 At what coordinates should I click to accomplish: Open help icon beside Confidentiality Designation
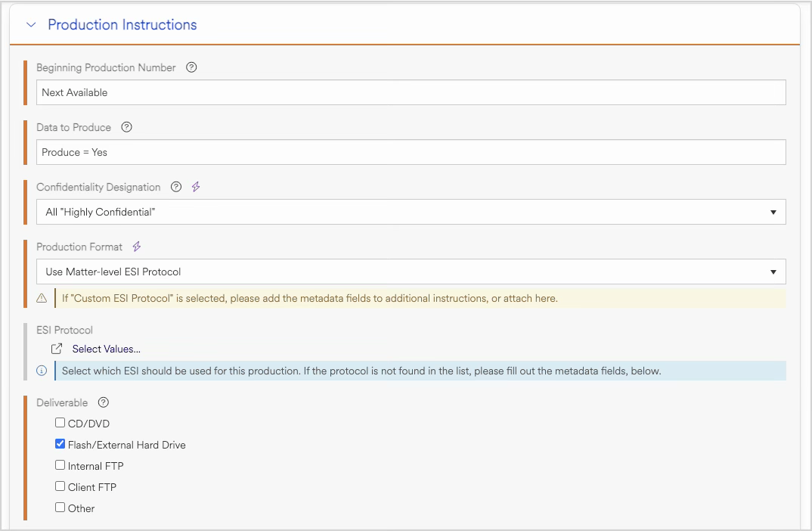coord(176,187)
